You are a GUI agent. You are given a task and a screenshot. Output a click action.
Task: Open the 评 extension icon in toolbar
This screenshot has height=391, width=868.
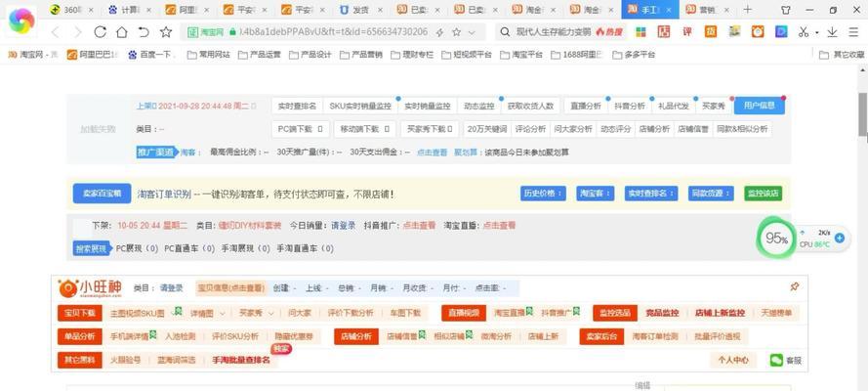click(x=687, y=32)
